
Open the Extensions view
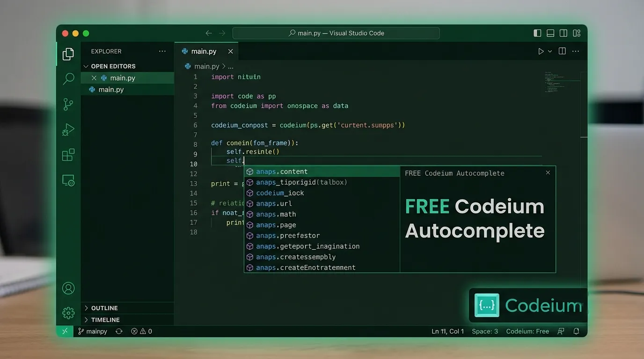tap(68, 155)
